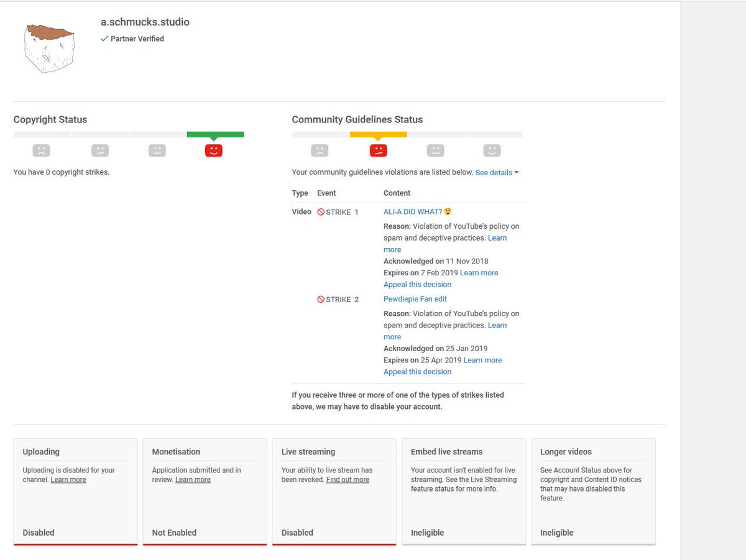Click the Disabled status in Live streaming card
This screenshot has width=746, height=560.
click(297, 533)
